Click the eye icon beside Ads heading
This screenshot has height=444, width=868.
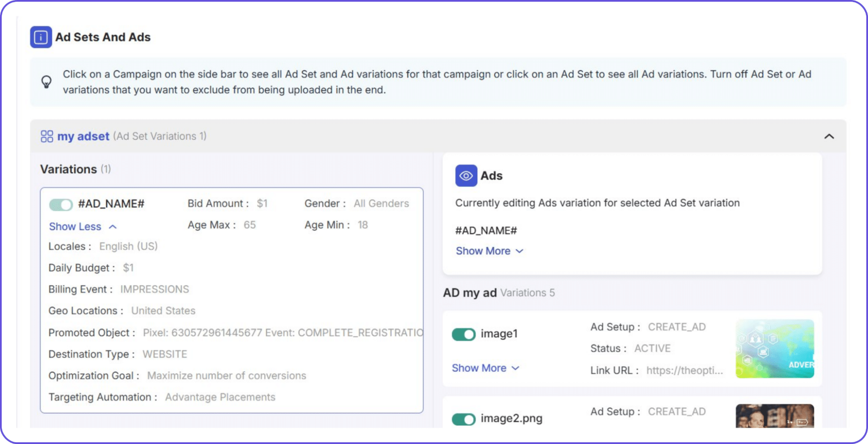(x=466, y=176)
